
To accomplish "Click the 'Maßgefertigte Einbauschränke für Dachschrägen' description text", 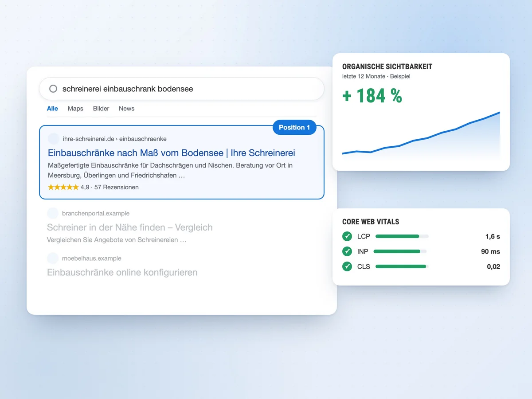I will click(x=170, y=170).
